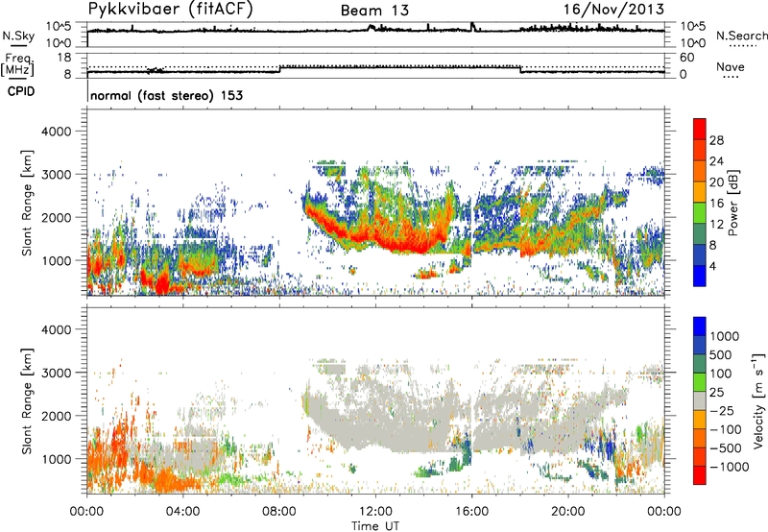Pick the red bottom segment of velocity colorbar
The width and height of the screenshot is (768, 532).
click(x=700, y=475)
